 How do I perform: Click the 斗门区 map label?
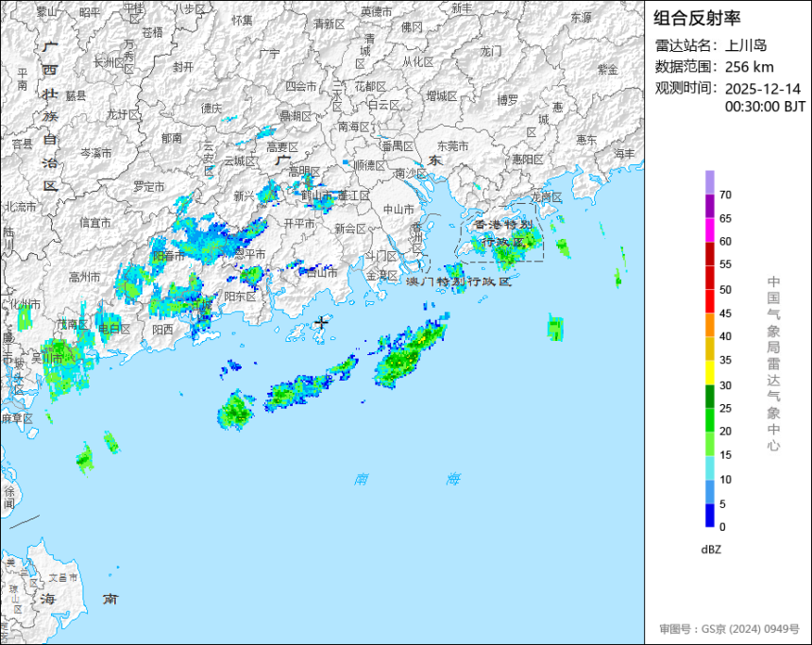click(381, 256)
